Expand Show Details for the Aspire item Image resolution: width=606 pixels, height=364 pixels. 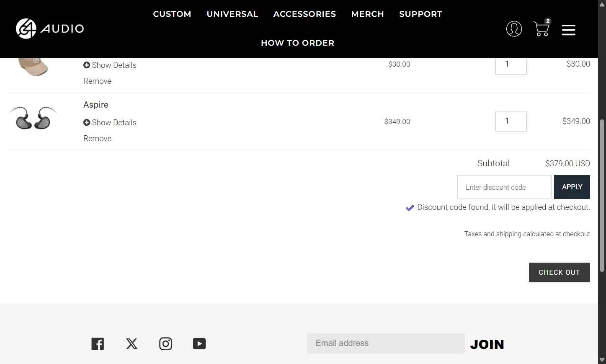click(110, 122)
